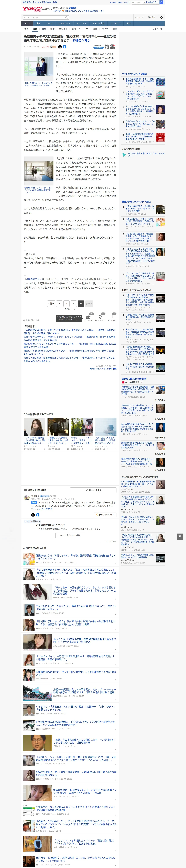
Task: Toggle the コメント非表示 checkbox
Action: [102, 541]
